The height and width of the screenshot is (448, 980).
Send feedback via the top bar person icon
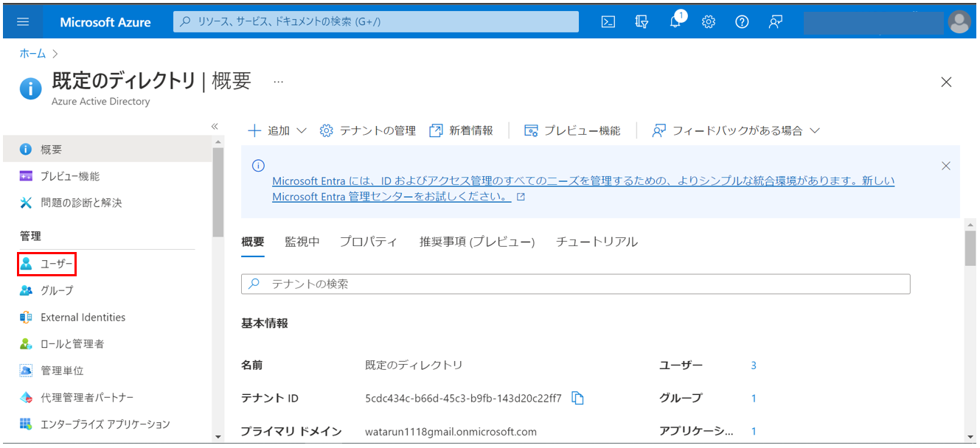[775, 21]
